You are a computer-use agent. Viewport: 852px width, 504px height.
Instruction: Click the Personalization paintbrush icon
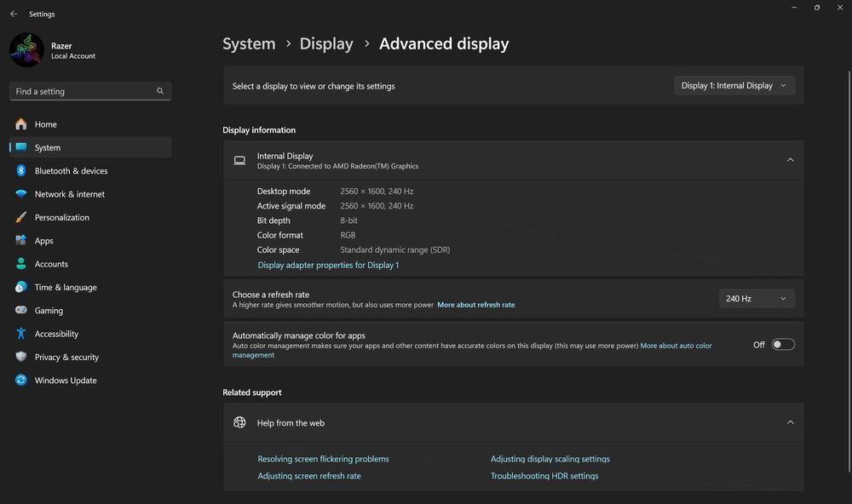pyautogui.click(x=21, y=217)
